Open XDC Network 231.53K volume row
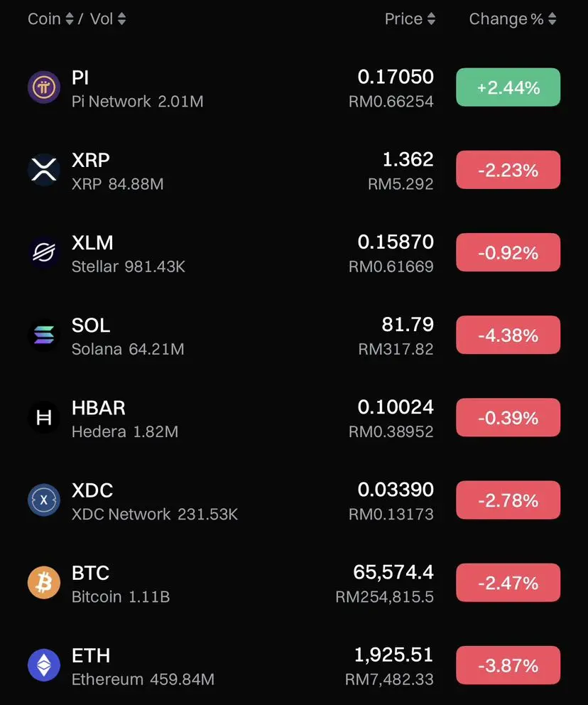 (294, 500)
